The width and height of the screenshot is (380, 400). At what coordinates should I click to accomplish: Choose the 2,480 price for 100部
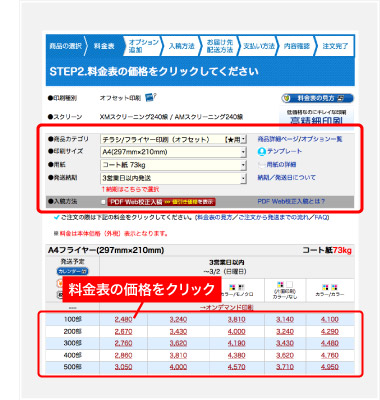click(x=123, y=319)
